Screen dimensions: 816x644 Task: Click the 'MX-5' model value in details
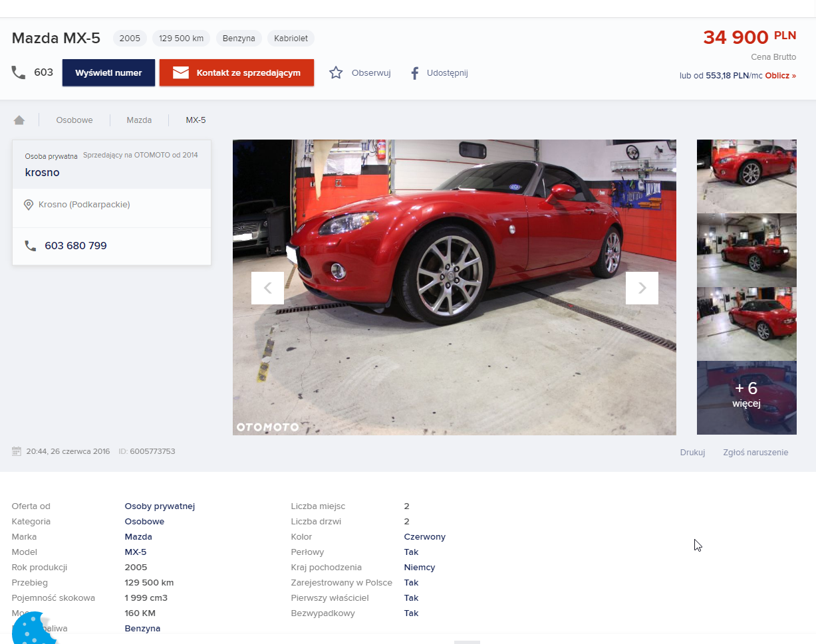pos(136,552)
